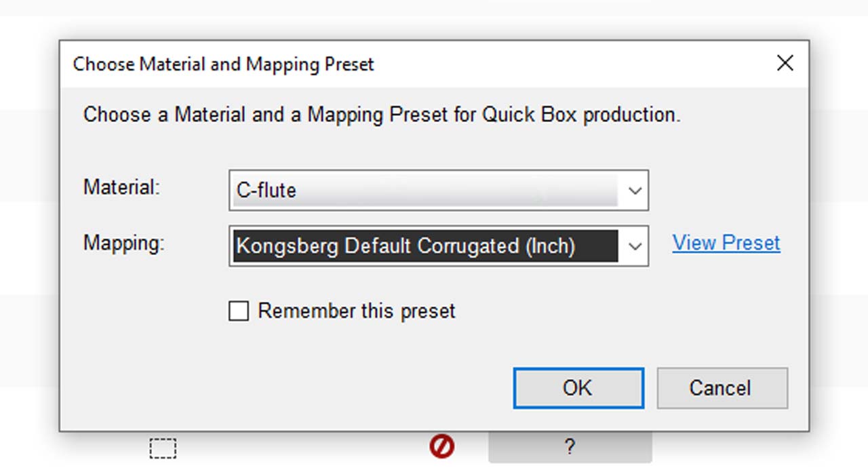Select the dashed rectangle selection icon
Screen dimensions: 868x468
pos(162,448)
